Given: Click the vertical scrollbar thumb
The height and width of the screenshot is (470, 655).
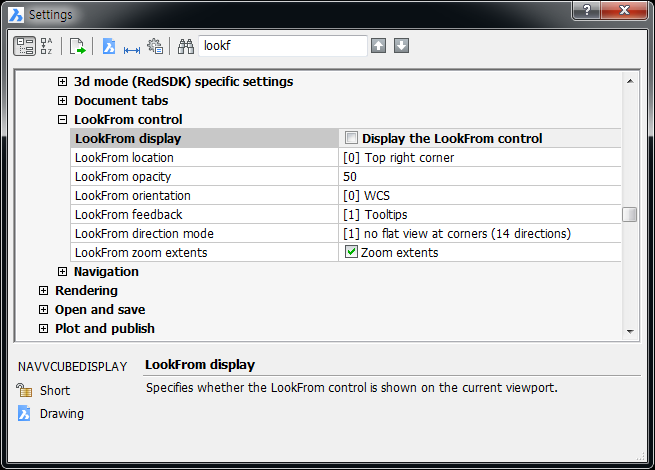Looking at the screenshot, I should tap(630, 215).
